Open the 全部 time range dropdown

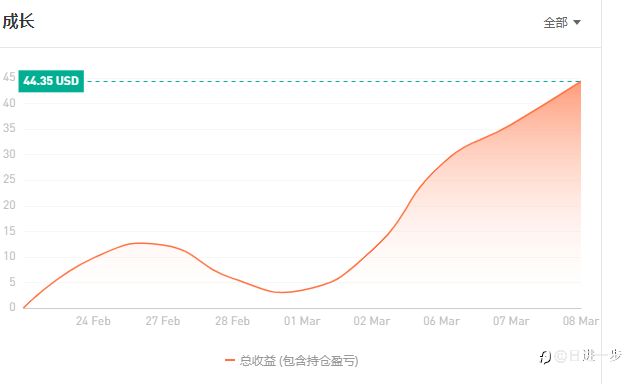pos(562,22)
